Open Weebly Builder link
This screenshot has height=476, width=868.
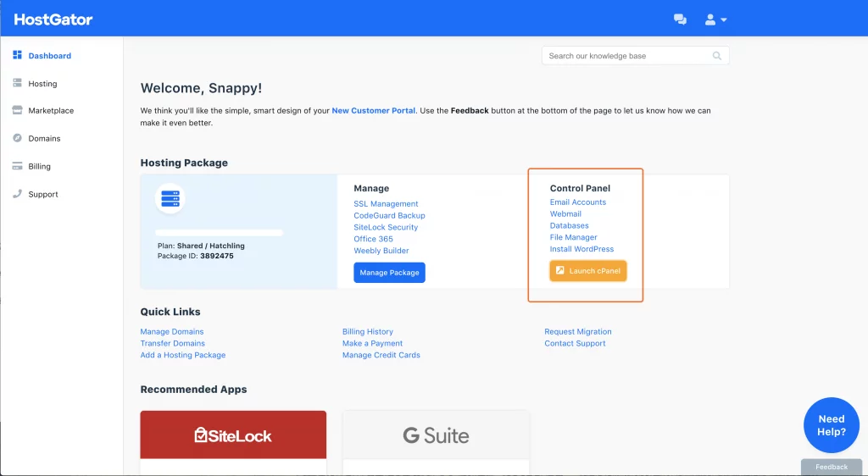click(381, 251)
